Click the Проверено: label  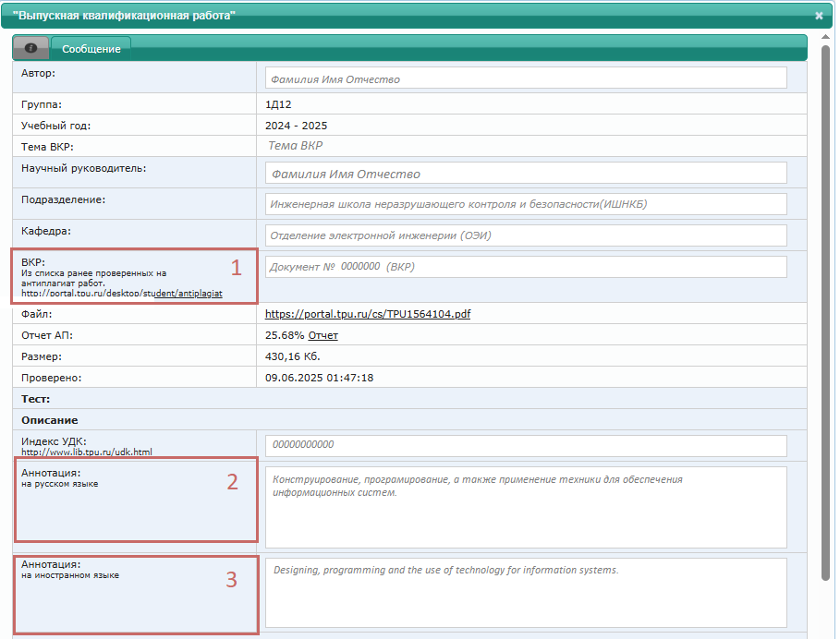(52, 378)
